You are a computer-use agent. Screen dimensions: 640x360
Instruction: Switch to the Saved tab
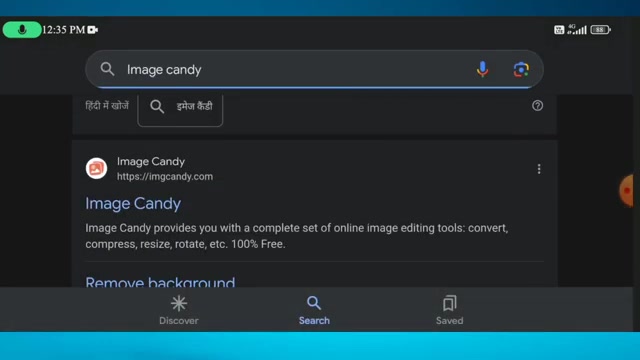point(449,310)
